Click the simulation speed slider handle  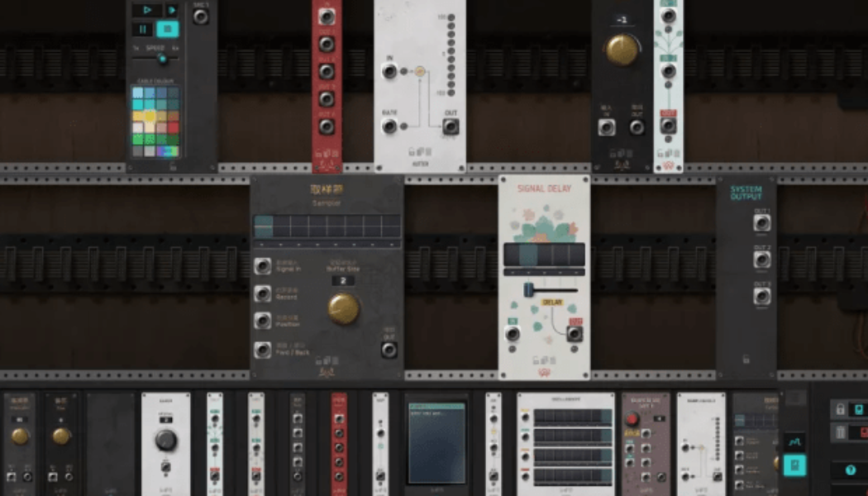tap(162, 59)
